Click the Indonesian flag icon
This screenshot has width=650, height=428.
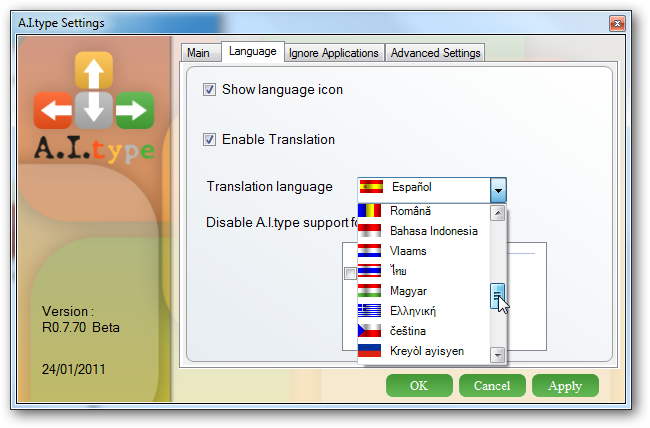pos(369,230)
